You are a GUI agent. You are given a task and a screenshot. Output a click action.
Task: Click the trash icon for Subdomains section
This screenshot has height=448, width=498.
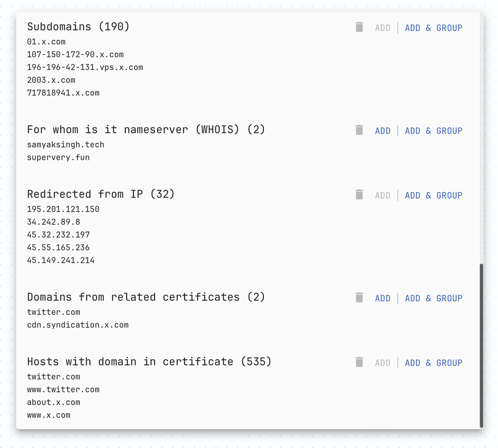click(359, 27)
